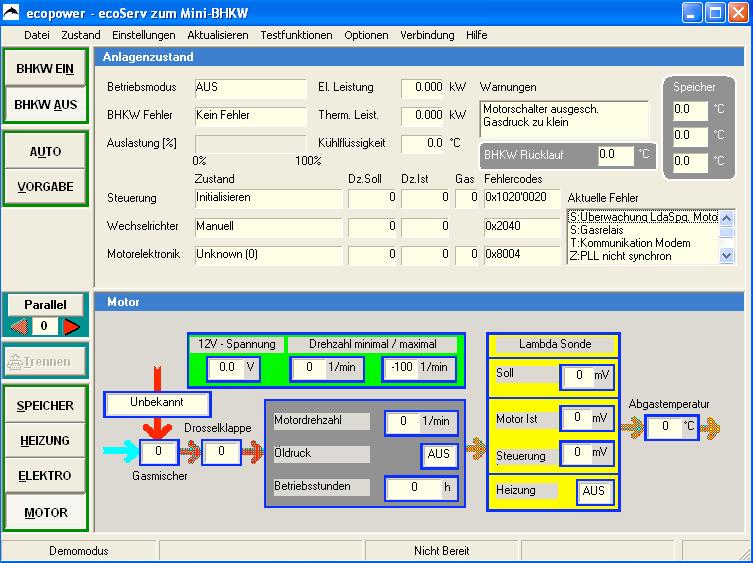This screenshot has height=563, width=753.
Task: Click Wechselrichter Zustand field 'Manuell'
Action: coord(268,227)
